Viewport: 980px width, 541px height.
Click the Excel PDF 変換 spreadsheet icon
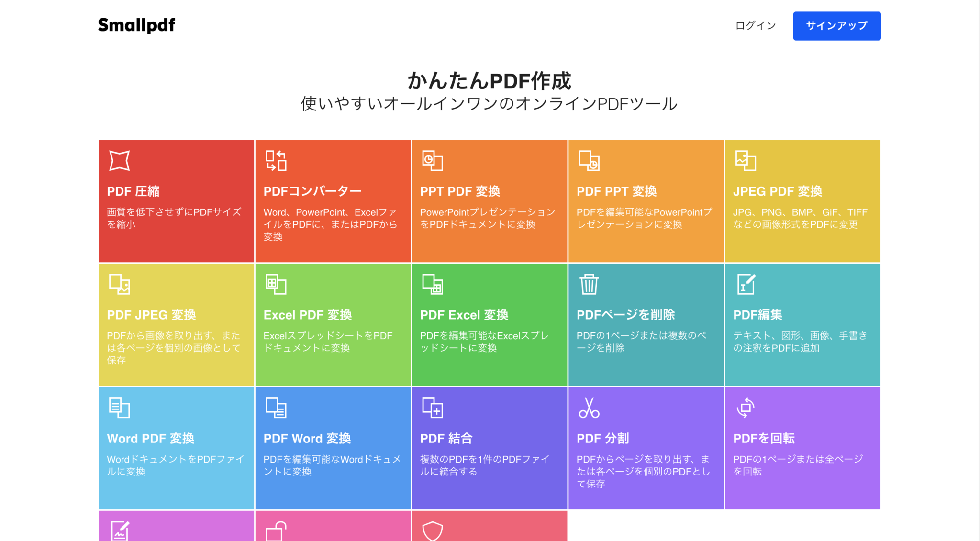click(276, 284)
